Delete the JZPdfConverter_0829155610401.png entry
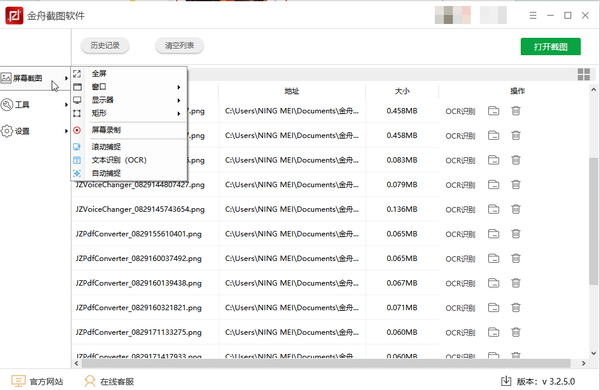This screenshot has height=390, width=600. (x=516, y=234)
